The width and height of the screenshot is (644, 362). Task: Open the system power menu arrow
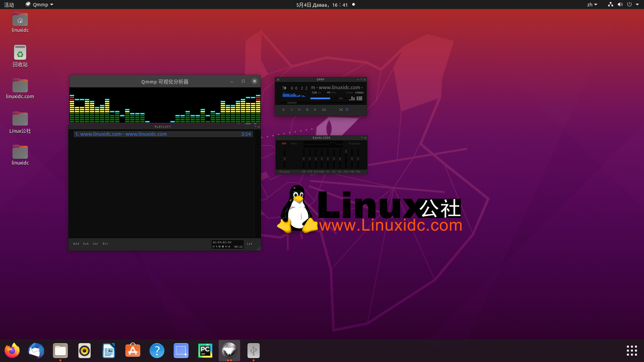point(637,5)
